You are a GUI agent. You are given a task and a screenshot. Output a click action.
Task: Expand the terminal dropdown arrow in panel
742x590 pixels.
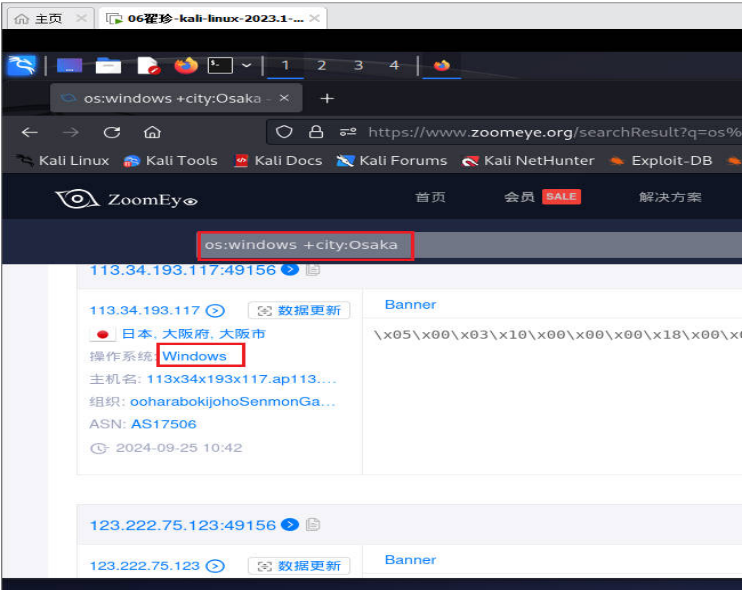click(x=247, y=65)
